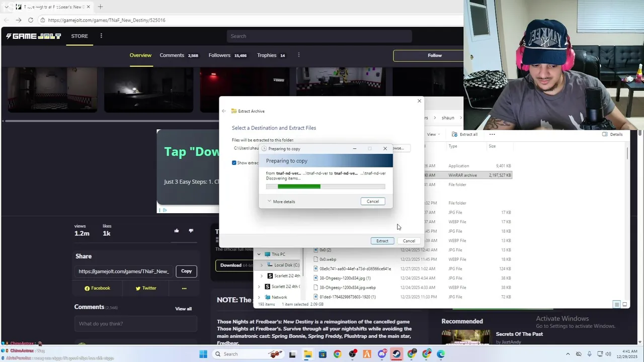644x362 pixels.
Task: Switch to the Overview tab
Action: [140, 55]
